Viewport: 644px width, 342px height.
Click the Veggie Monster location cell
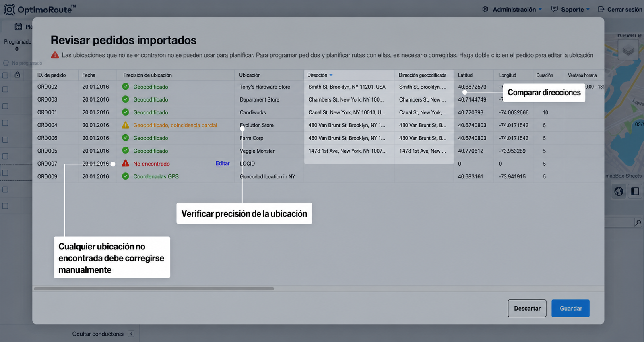[x=257, y=151]
